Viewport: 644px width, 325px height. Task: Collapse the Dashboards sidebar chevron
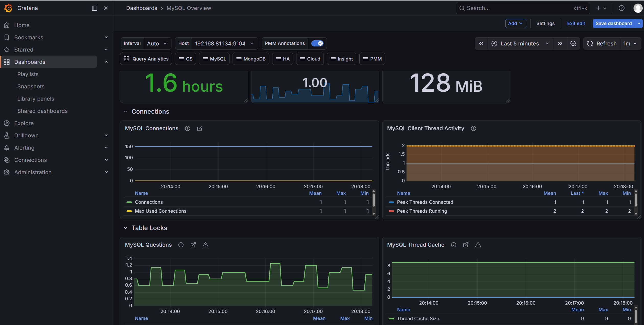point(106,62)
